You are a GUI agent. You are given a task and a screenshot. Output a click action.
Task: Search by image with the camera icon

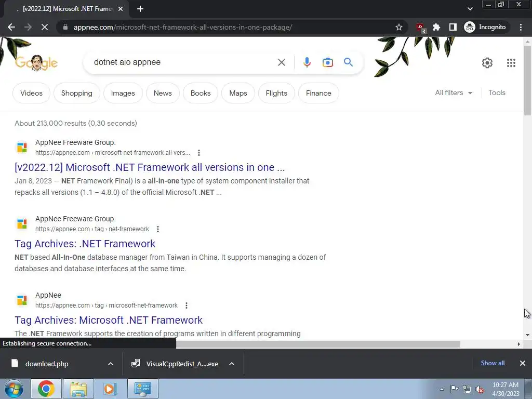click(327, 62)
